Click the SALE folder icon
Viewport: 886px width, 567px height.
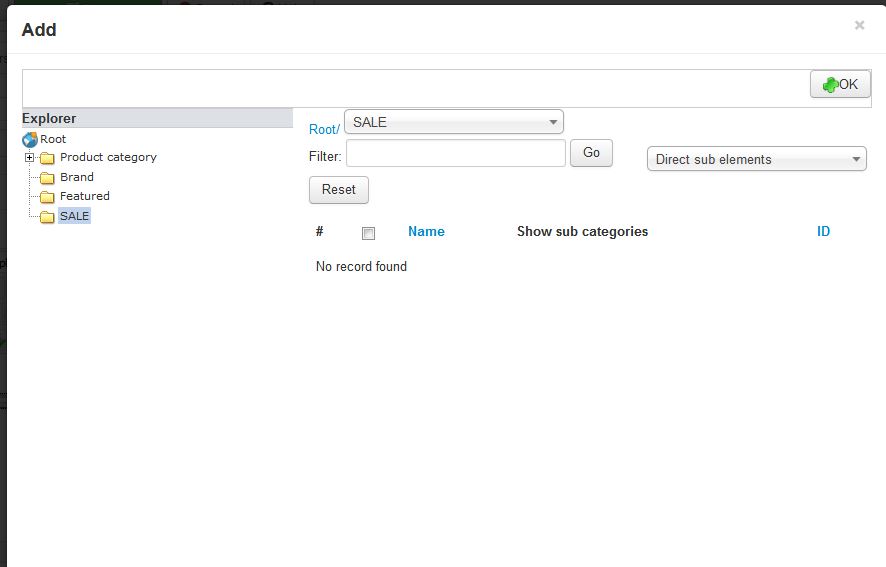click(47, 217)
